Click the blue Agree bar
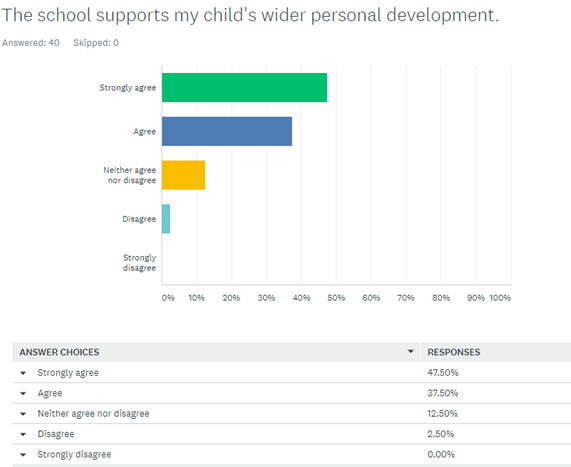Viewport: 571px width, 467px height. point(227,131)
